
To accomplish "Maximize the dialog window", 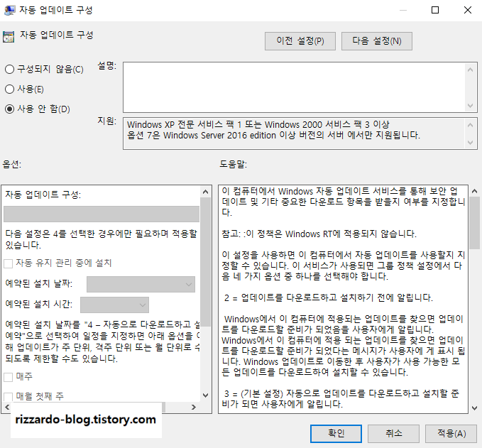I will [435, 10].
